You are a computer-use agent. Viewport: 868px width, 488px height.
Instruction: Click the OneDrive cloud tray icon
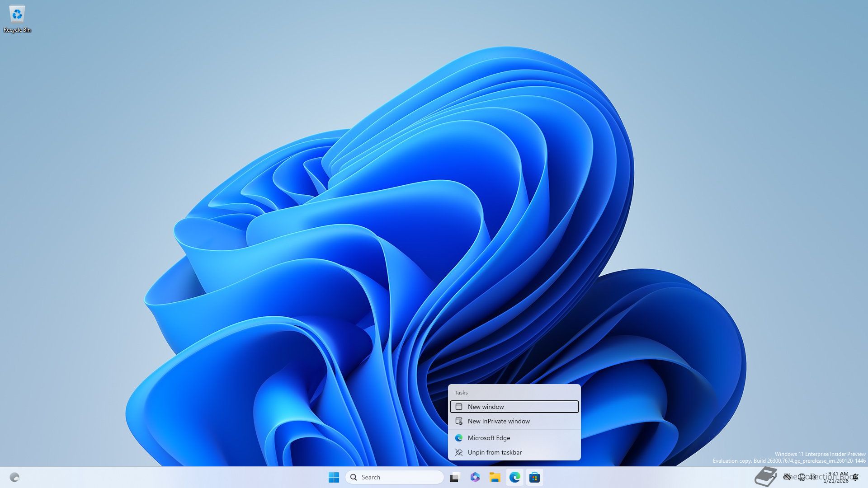point(787,477)
